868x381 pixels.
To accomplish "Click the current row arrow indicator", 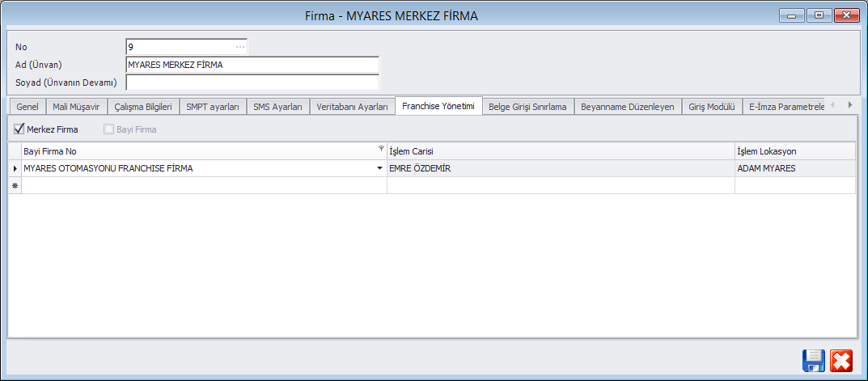I will pos(15,168).
